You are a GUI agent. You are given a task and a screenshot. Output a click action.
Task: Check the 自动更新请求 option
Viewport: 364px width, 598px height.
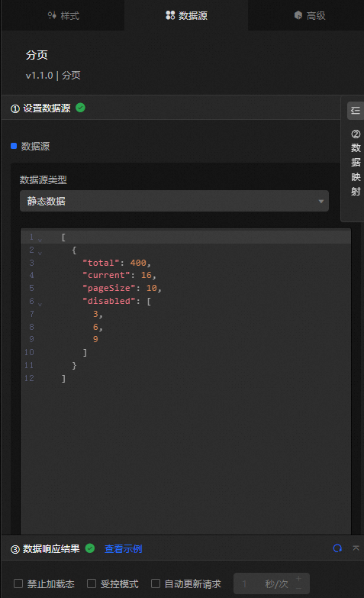(x=156, y=583)
